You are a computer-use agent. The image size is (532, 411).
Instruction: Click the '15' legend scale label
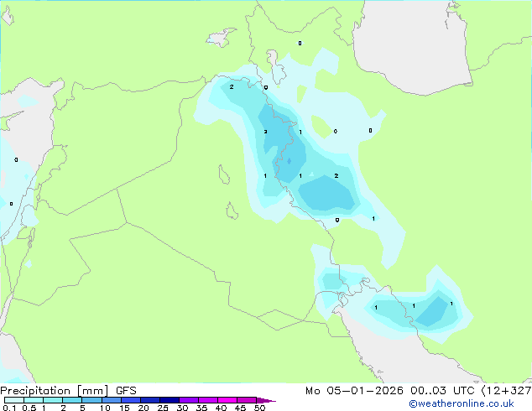click(x=124, y=408)
